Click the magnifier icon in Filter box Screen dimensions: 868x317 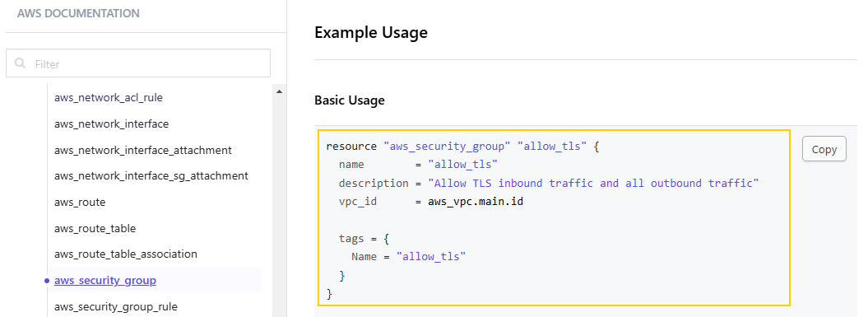pyautogui.click(x=20, y=63)
